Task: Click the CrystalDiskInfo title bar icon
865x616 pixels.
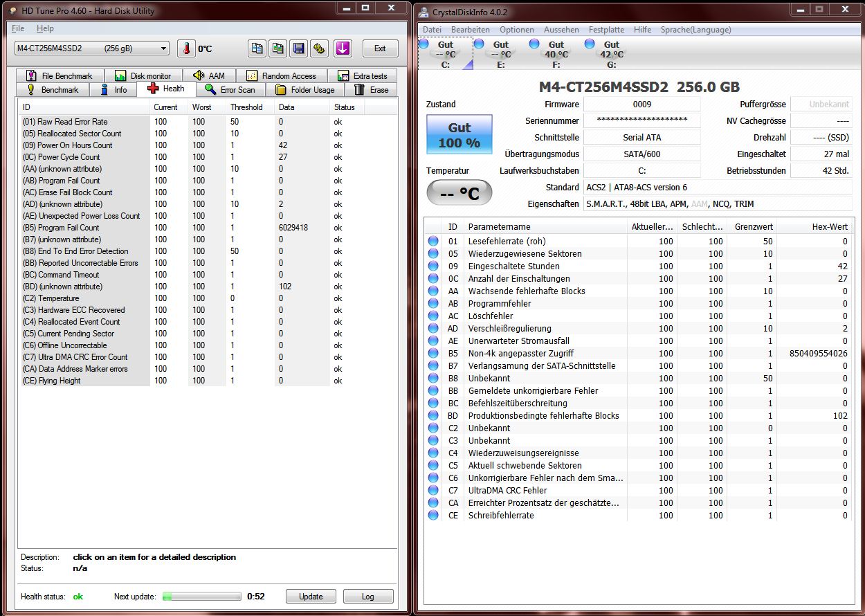Action: coord(424,12)
